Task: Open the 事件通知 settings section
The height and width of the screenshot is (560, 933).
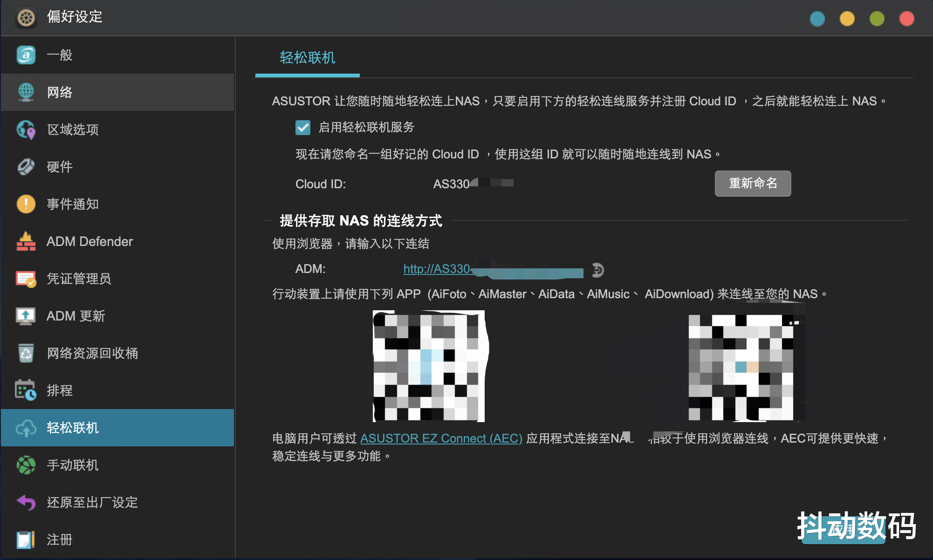Action: click(117, 204)
